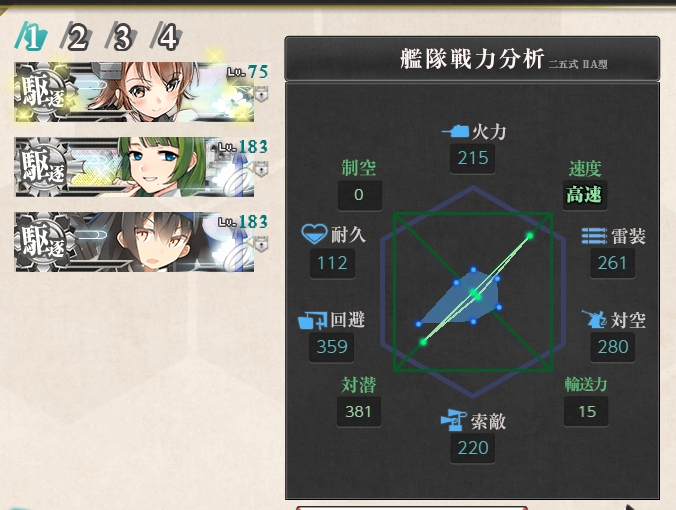Click the 輸送力 value 15 box
The image size is (676, 510).
[586, 411]
